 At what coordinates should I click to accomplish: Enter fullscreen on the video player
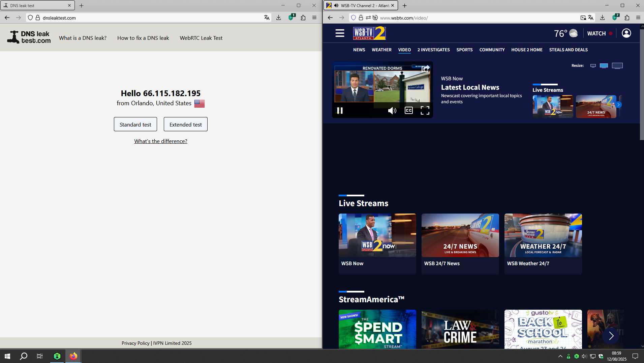click(425, 110)
